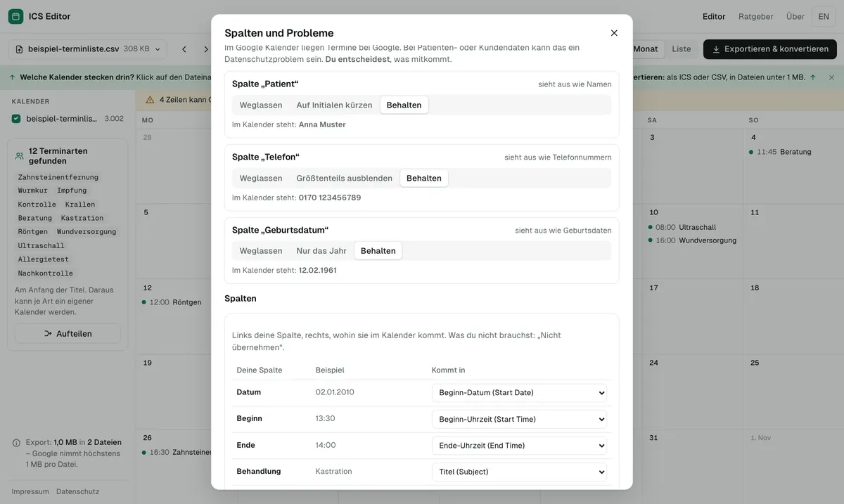Click the 'Zahnsteinentfernung' appointment type tag
This screenshot has height=504, width=844.
58,177
